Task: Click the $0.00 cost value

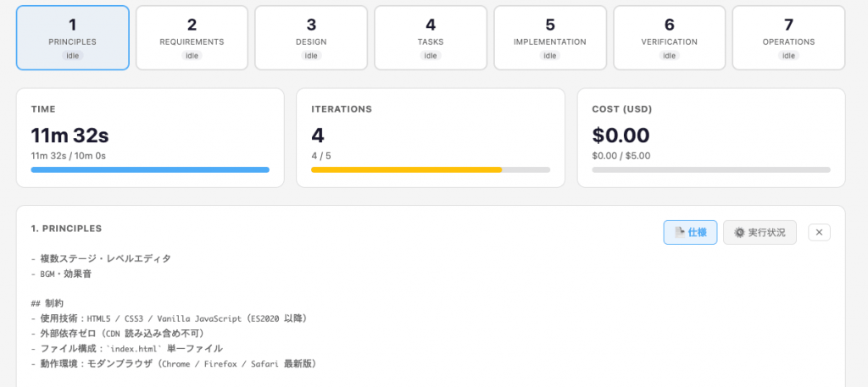Action: point(620,135)
